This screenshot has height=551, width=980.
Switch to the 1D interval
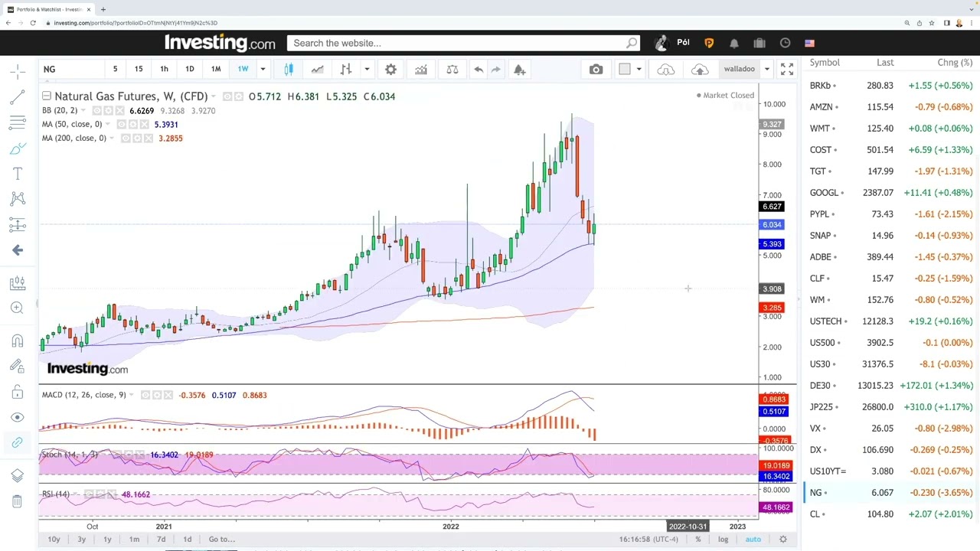[x=189, y=69]
